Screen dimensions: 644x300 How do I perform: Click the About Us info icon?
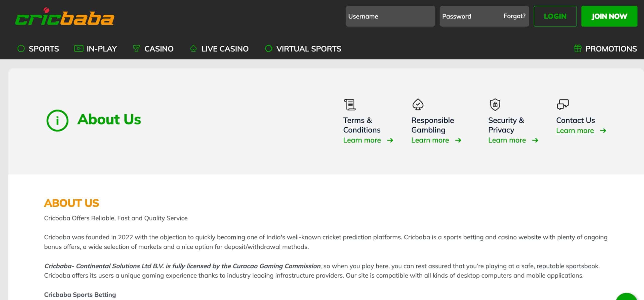[x=57, y=120]
